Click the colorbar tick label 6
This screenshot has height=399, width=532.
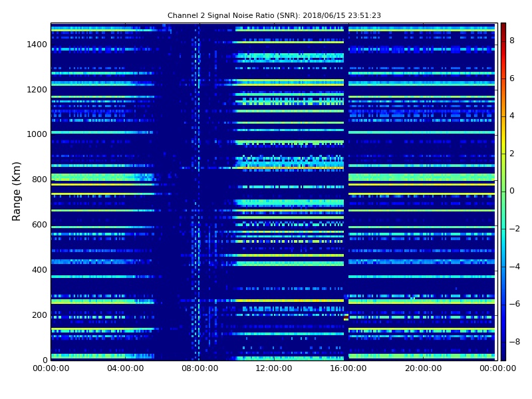point(512,78)
